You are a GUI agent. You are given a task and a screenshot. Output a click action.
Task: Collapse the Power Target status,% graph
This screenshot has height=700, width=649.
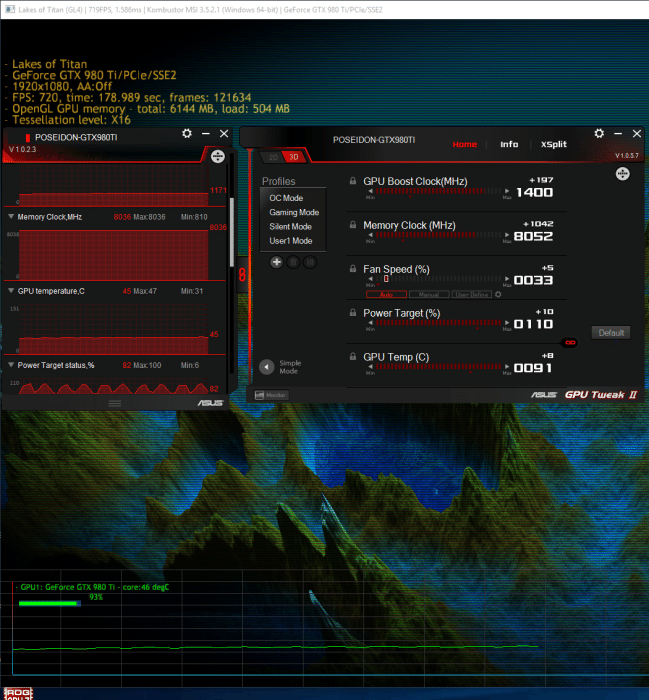[11, 365]
